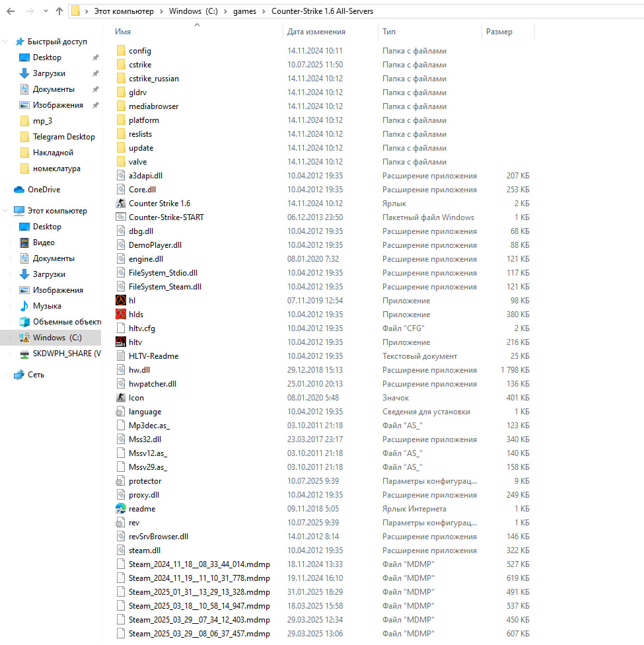Sort by Размер column header
Screen dimensions: 644x645
(x=499, y=32)
